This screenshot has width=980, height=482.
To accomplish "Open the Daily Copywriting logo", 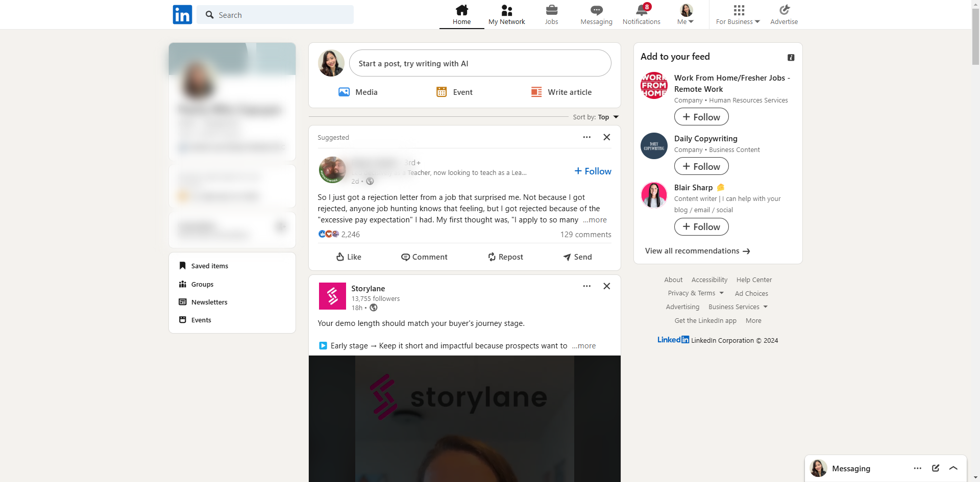I will tap(654, 146).
